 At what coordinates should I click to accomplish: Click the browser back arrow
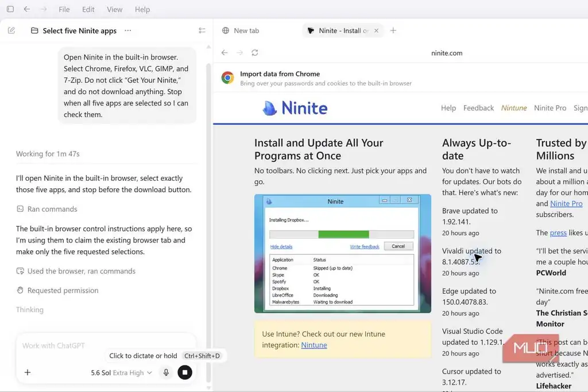(225, 53)
